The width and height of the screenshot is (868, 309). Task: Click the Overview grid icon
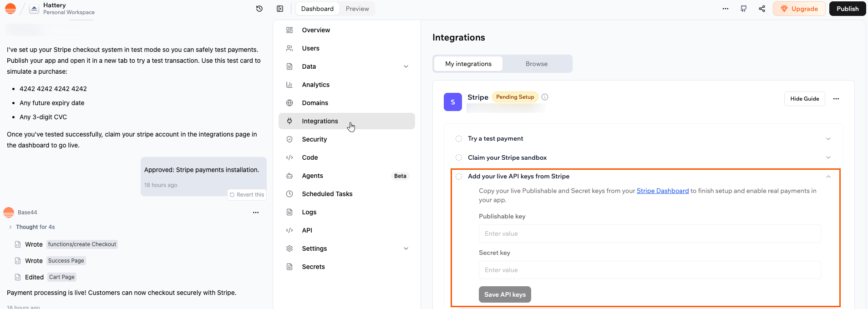289,30
